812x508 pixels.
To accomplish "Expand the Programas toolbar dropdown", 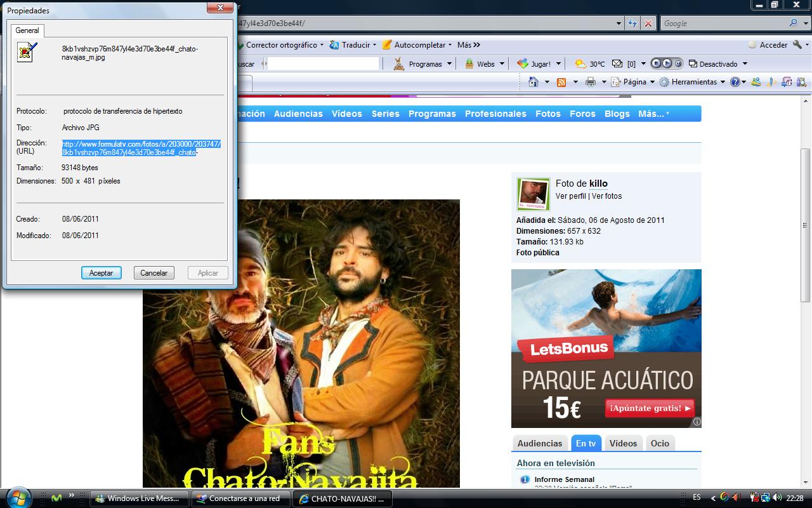I will [422, 63].
